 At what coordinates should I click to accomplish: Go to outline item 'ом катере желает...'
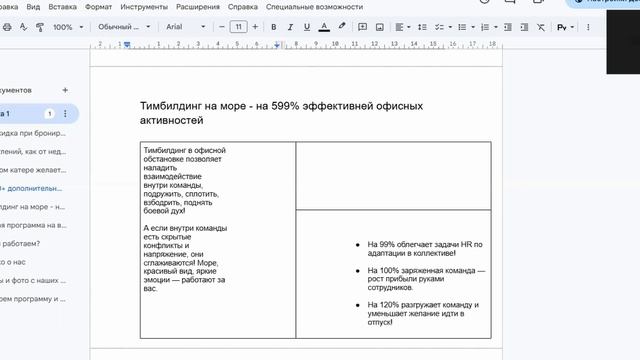click(33, 170)
